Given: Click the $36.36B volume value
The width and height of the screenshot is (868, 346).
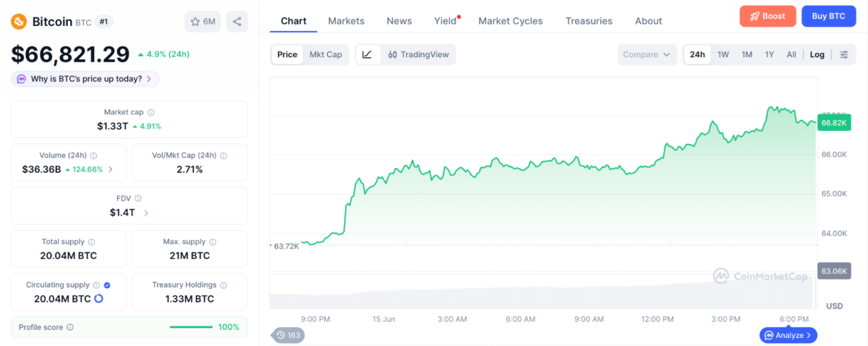Looking at the screenshot, I should (x=42, y=169).
